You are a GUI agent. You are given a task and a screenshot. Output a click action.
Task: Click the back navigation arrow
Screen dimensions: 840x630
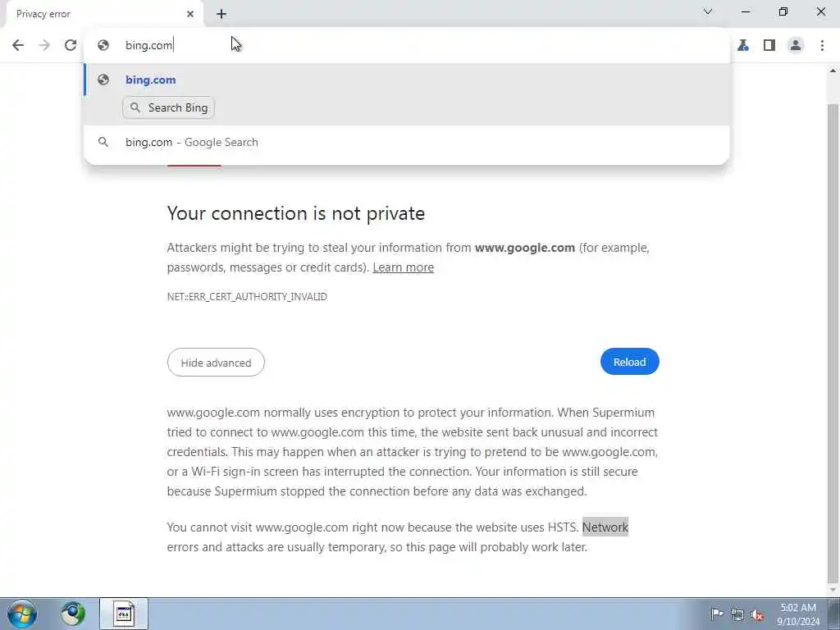18,45
